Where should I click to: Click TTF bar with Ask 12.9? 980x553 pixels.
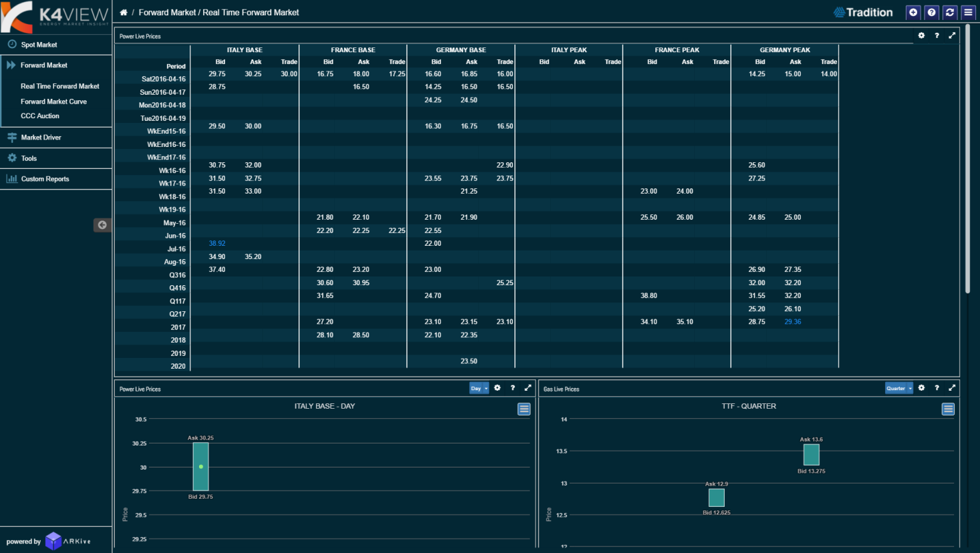(x=716, y=498)
